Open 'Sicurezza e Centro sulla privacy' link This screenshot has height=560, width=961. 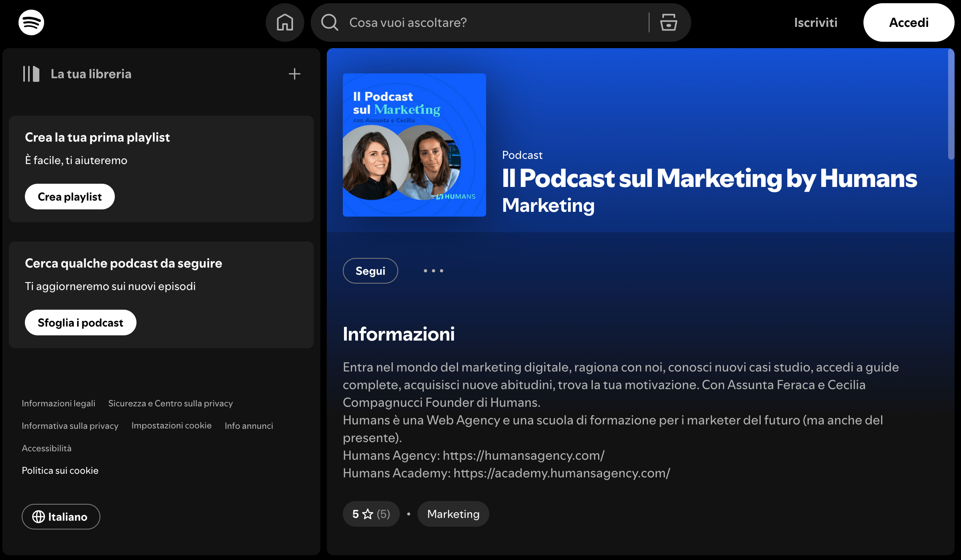point(171,403)
